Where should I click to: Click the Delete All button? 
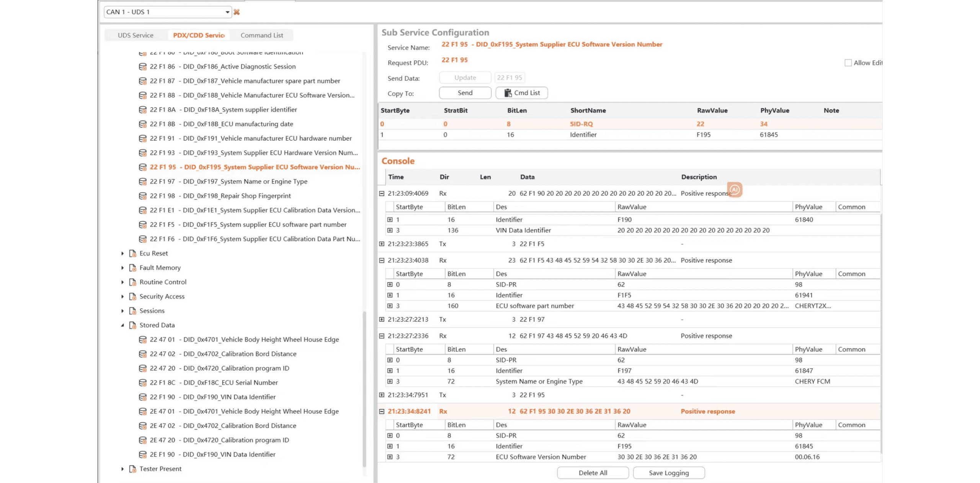point(593,473)
